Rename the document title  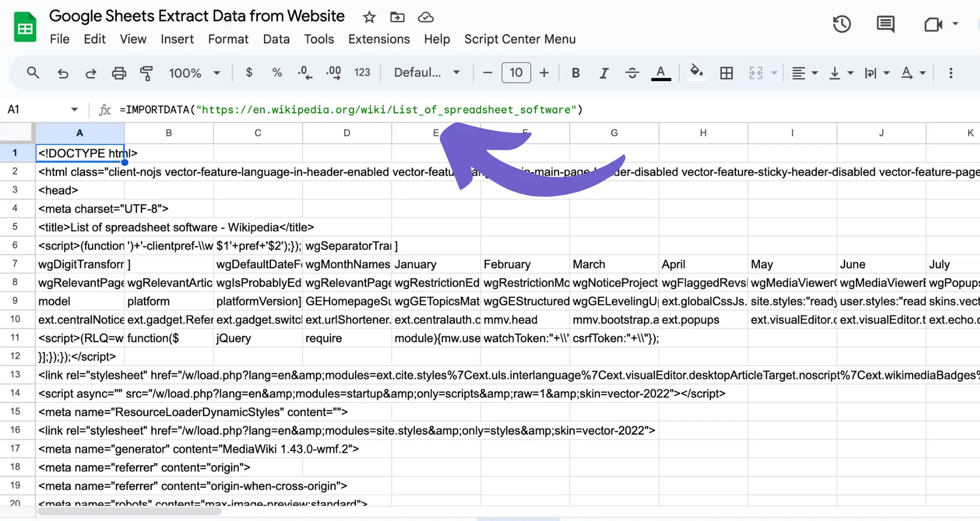tap(197, 16)
